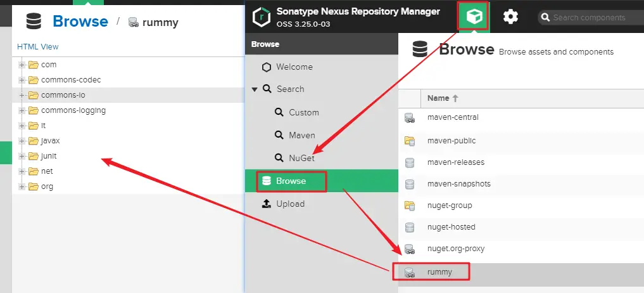Click the Nexus hexagon logo
The width and height of the screenshot is (644, 293).
261,17
